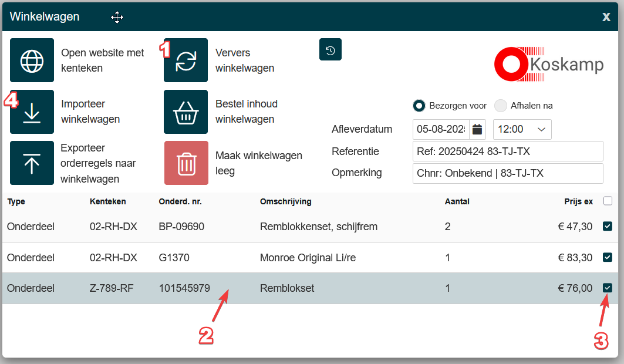Empty the cart with the red trash icon
This screenshot has width=624, height=364.
pos(185,163)
